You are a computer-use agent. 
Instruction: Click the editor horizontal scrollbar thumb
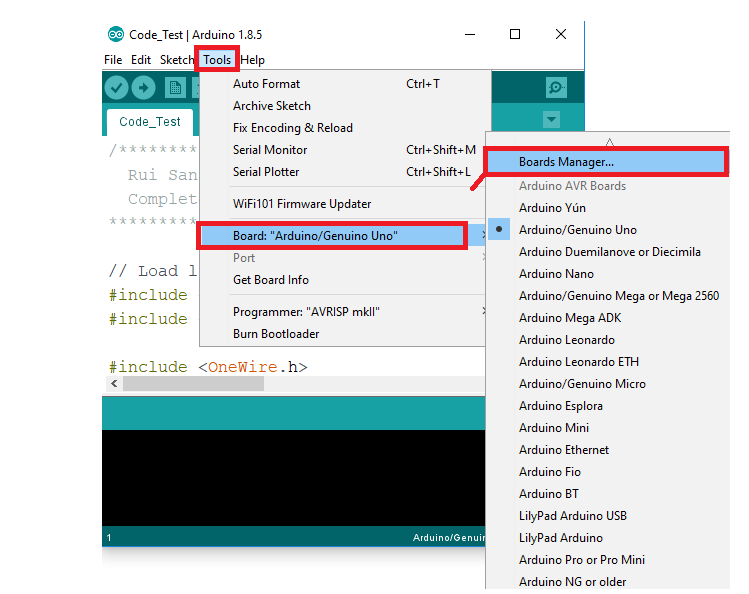coord(193,383)
